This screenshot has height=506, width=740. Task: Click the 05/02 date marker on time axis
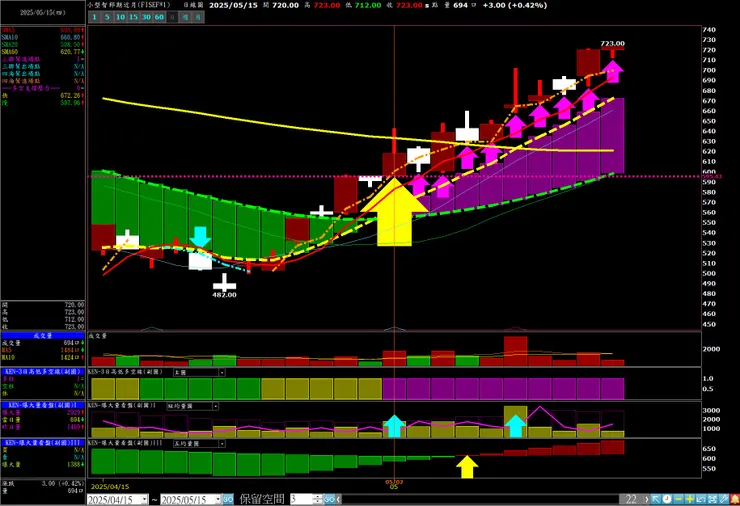click(x=394, y=482)
